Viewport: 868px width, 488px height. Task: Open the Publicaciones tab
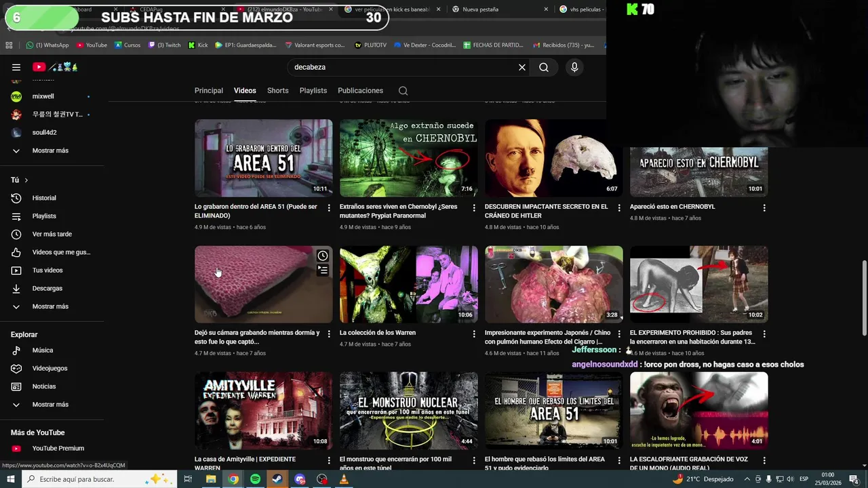[x=360, y=91]
